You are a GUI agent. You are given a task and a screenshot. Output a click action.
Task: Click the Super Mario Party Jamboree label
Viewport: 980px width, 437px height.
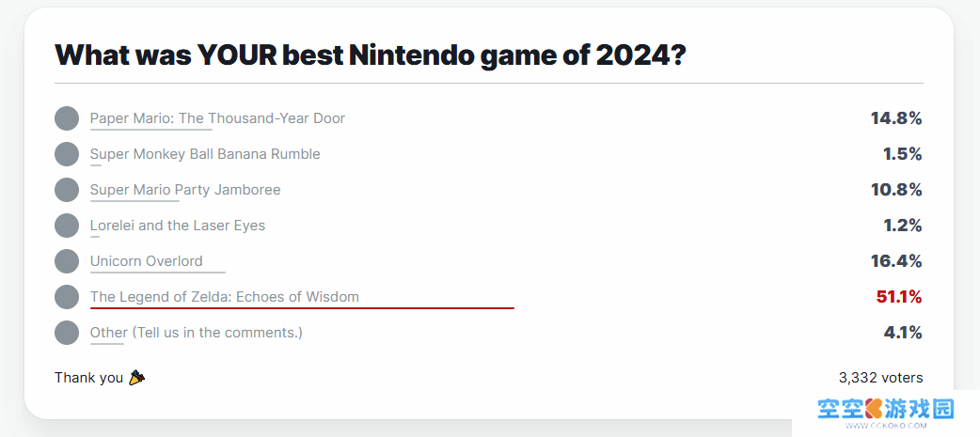click(185, 189)
